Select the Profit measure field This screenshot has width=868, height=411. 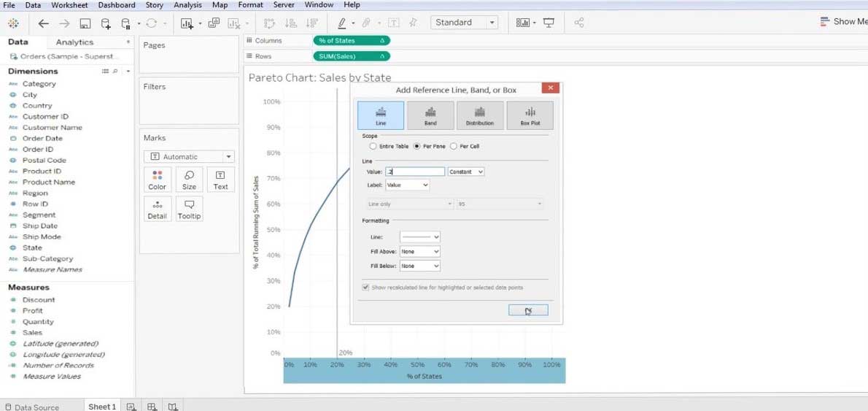[33, 311]
